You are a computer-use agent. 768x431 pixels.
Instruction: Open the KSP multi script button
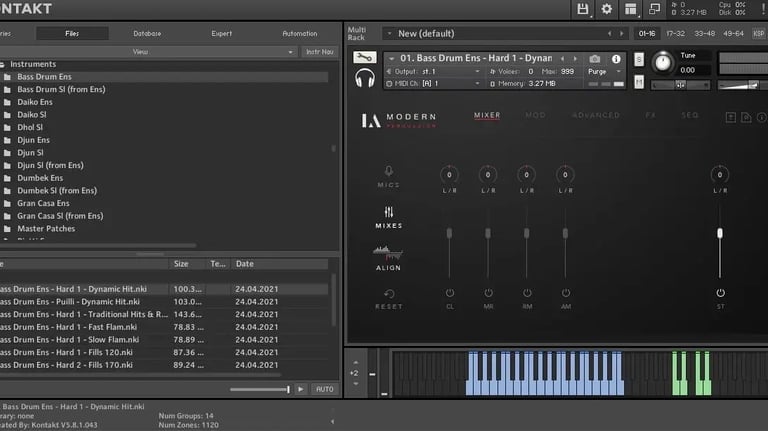pos(759,34)
